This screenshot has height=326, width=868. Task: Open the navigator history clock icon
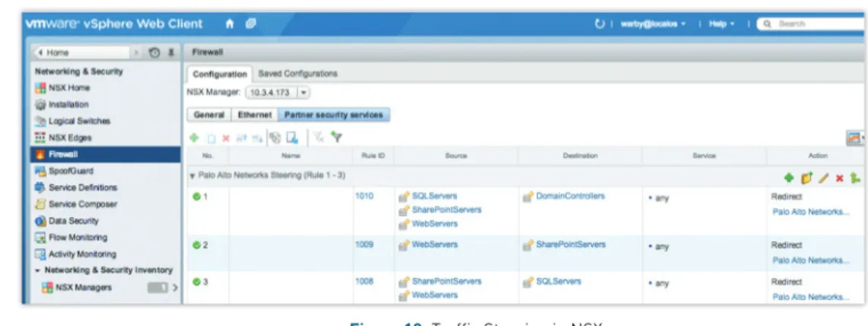click(x=155, y=53)
